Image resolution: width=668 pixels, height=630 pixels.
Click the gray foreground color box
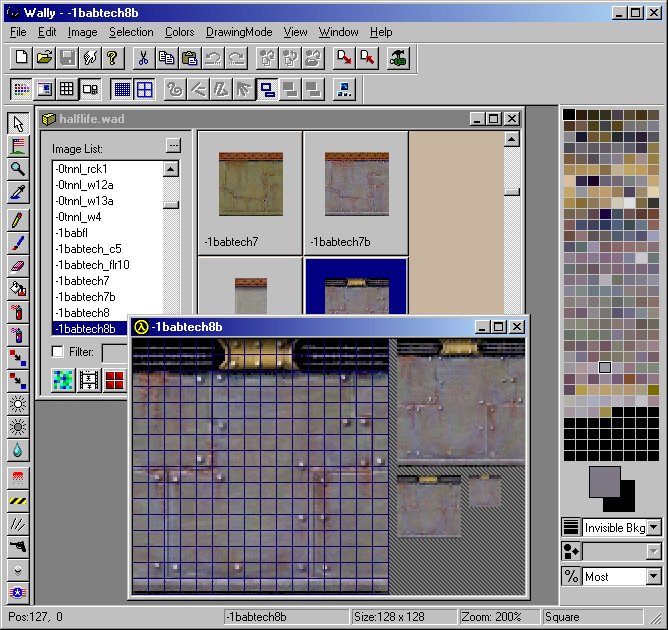pos(605,482)
